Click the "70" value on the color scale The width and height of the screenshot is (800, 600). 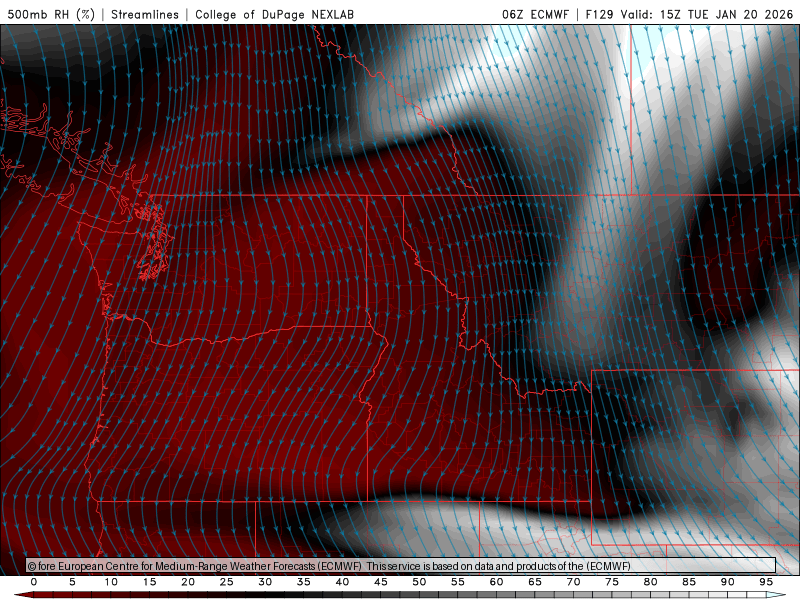pyautogui.click(x=573, y=582)
